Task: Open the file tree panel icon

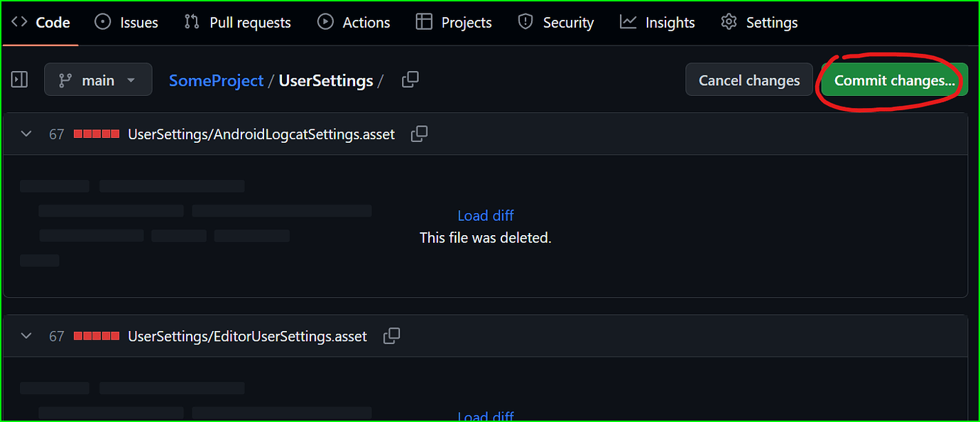Action: [19, 79]
